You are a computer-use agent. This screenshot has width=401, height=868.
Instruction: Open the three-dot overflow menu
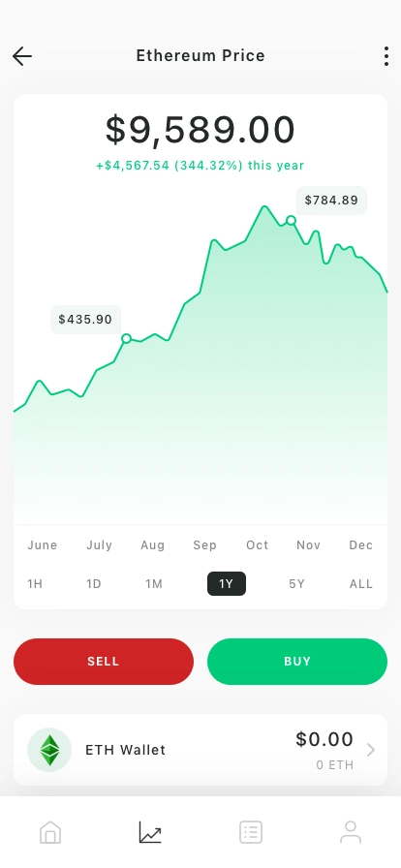click(386, 56)
